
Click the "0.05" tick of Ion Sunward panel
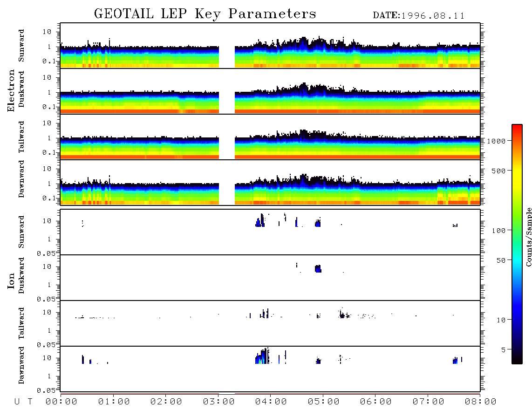(46, 253)
